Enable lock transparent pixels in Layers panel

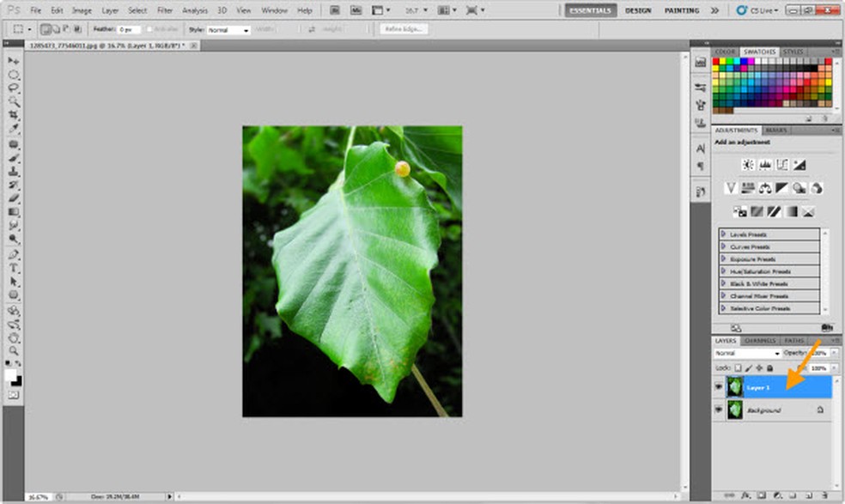point(738,367)
